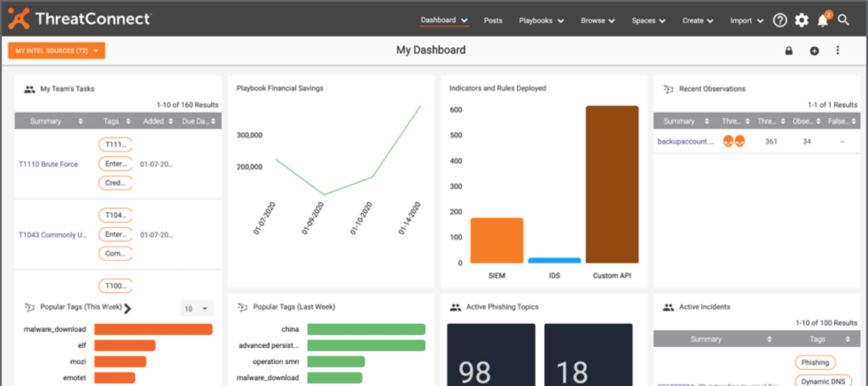Sort Recent Observations by Summary column

coord(707,121)
